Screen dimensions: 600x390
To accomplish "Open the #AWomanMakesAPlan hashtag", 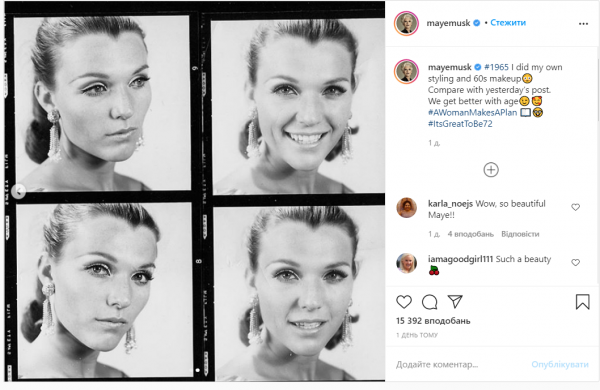I will pos(472,113).
